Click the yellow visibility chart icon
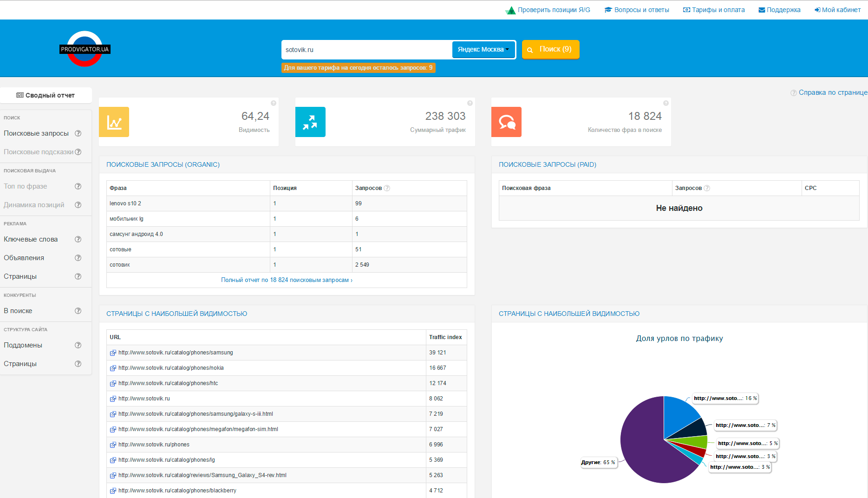Screen dimensions: 868x498 (x=114, y=122)
